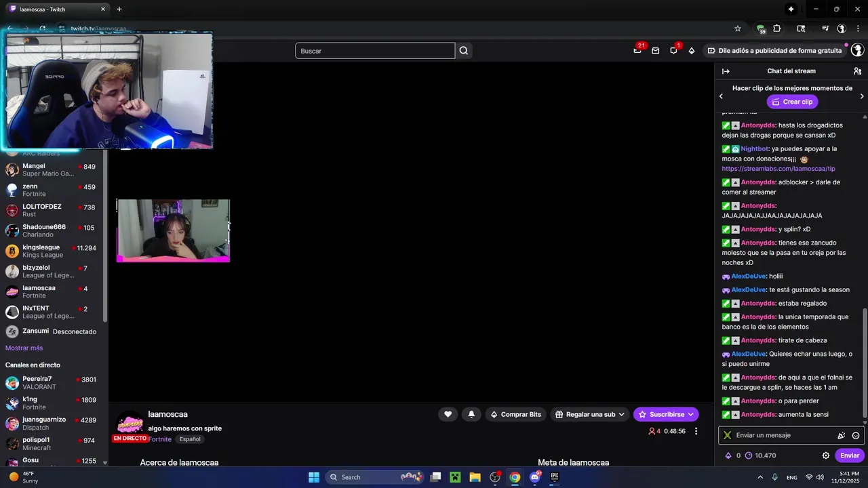Open LOLITOFDEZ channel in sidebar
868x488 pixels.
pos(52,210)
